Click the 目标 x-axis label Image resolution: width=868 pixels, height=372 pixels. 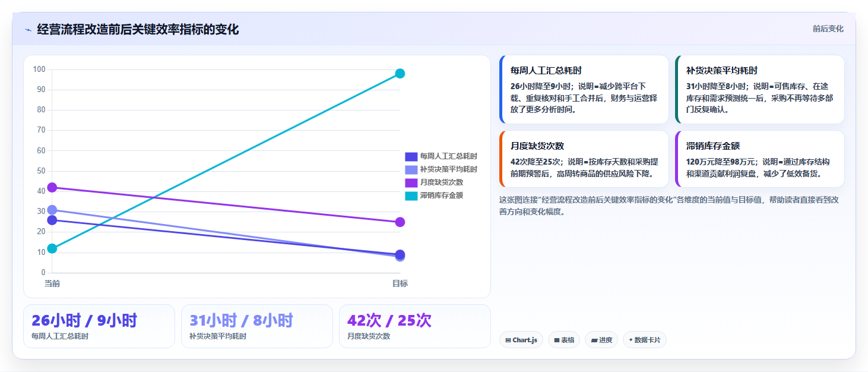400,284
